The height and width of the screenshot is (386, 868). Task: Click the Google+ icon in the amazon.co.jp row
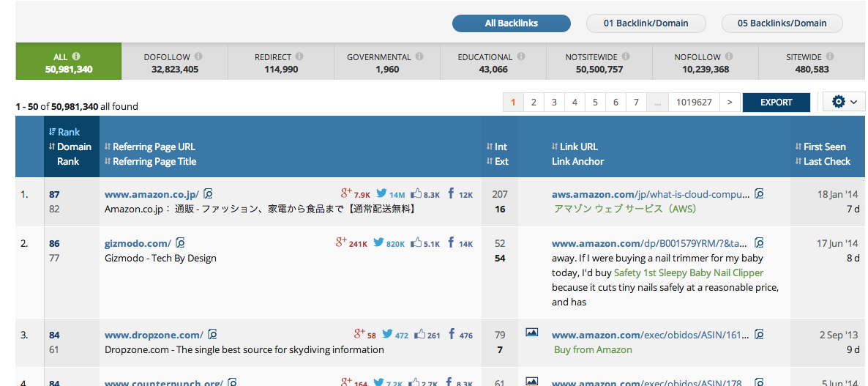click(x=346, y=193)
